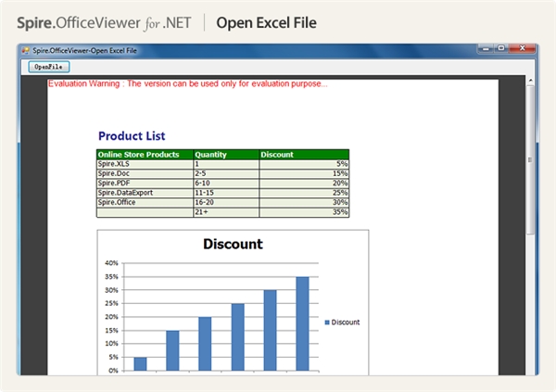The width and height of the screenshot is (556, 392).
Task: Minimize the Spire.OfficeViewer window
Action: pos(486,48)
